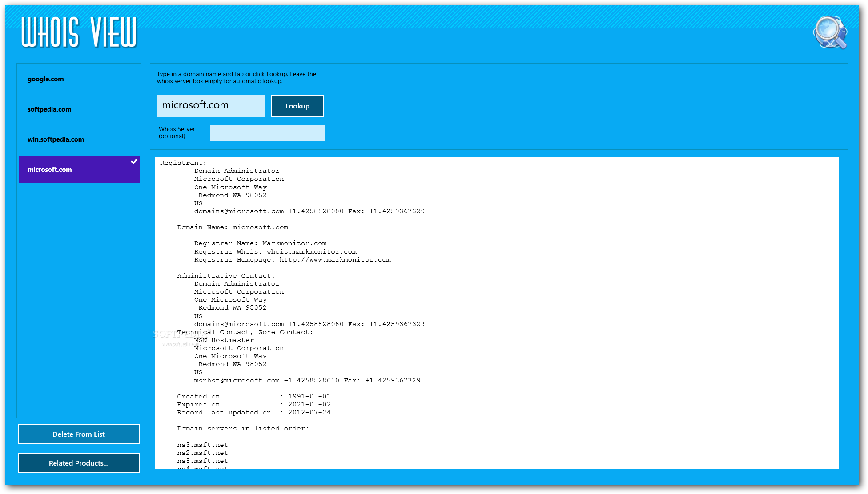Viewport: 868px width, 494px height.
Task: Click the Whois Server optional input box
Action: click(x=268, y=133)
